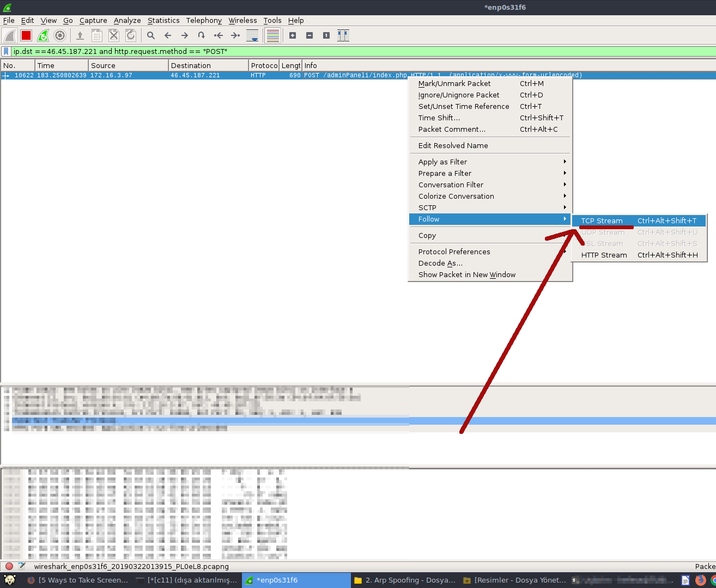Toggle auto scroll during live capture
716x588 pixels.
click(x=252, y=36)
